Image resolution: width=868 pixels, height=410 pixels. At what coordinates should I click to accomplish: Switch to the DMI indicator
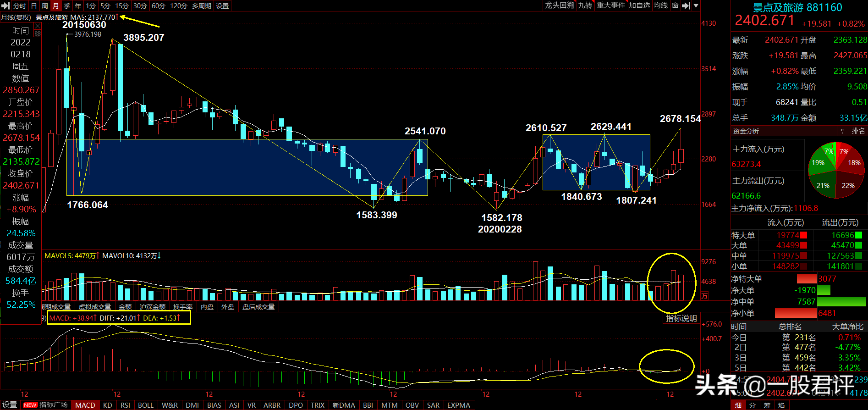coord(192,405)
